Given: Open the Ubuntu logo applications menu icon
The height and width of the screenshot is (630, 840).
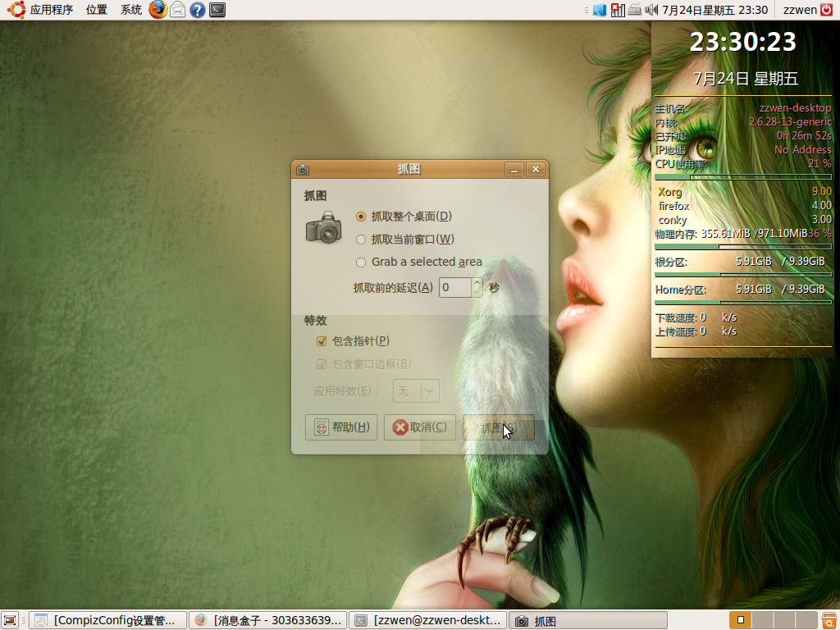Looking at the screenshot, I should 16,10.
